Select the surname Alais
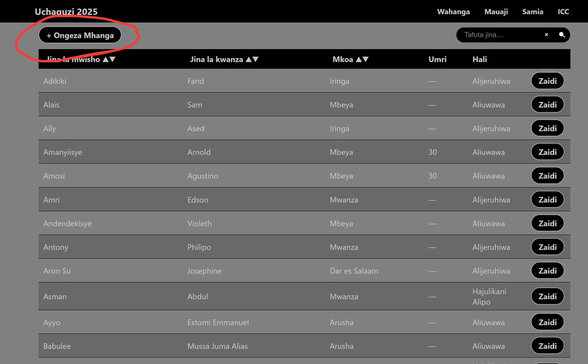 (x=51, y=105)
